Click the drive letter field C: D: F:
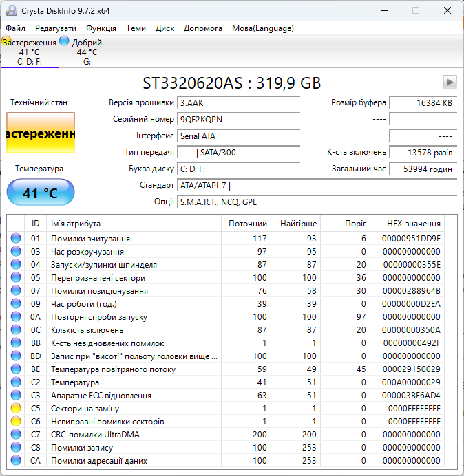Viewport: 464px width, 476px height. tap(238, 169)
